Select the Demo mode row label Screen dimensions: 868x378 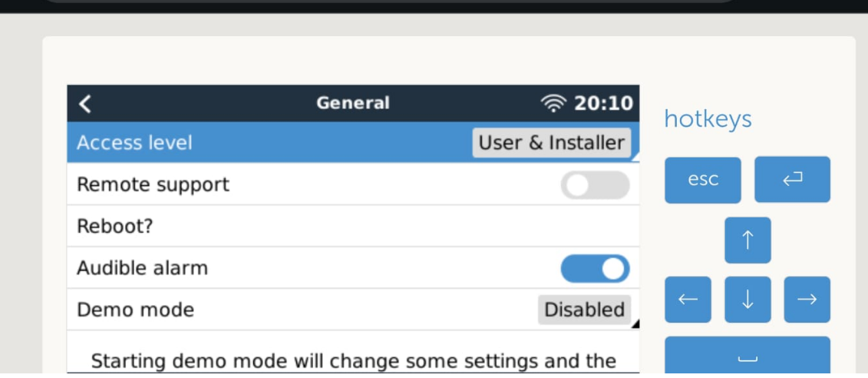pos(135,310)
